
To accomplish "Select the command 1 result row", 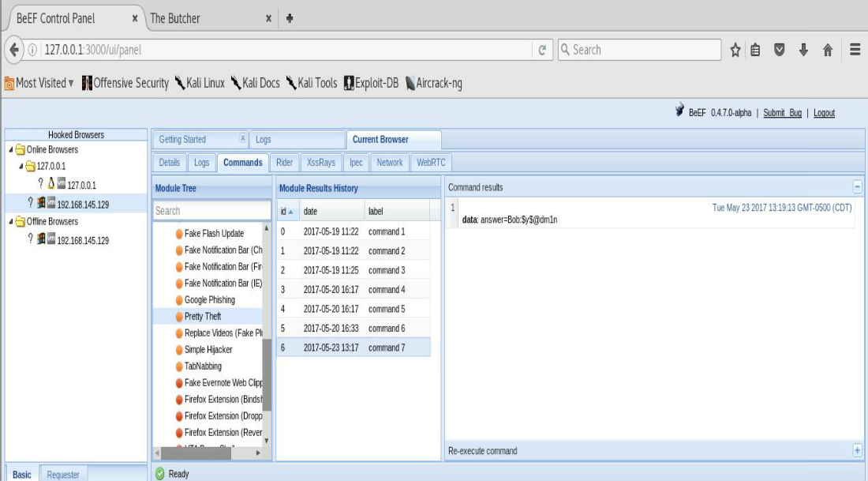I will coord(354,231).
